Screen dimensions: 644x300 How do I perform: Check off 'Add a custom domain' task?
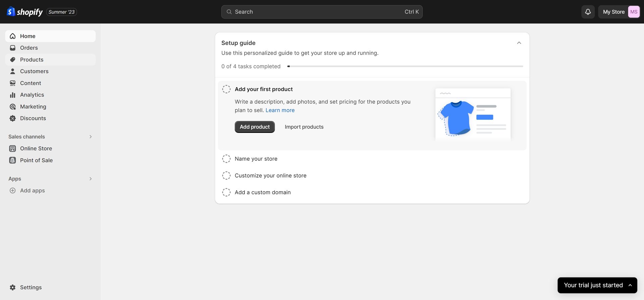(226, 192)
